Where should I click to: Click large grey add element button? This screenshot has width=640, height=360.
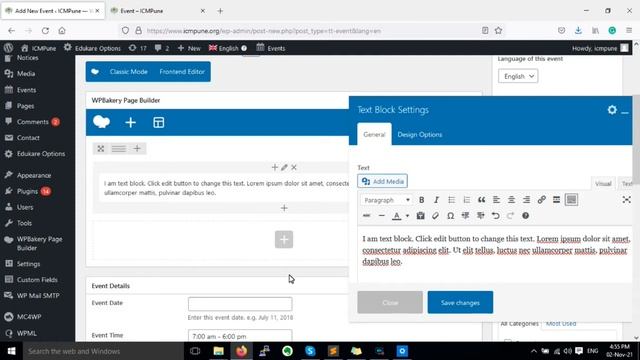pos(284,239)
